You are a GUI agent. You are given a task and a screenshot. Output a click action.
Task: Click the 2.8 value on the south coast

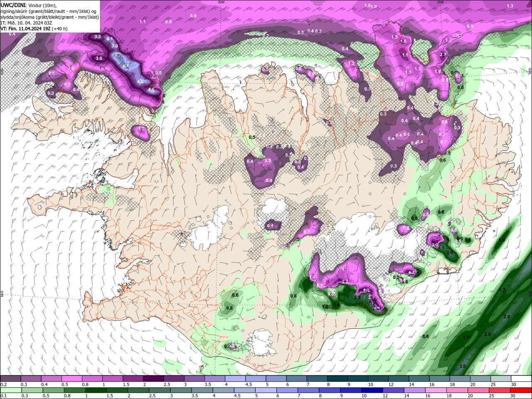pos(357,298)
